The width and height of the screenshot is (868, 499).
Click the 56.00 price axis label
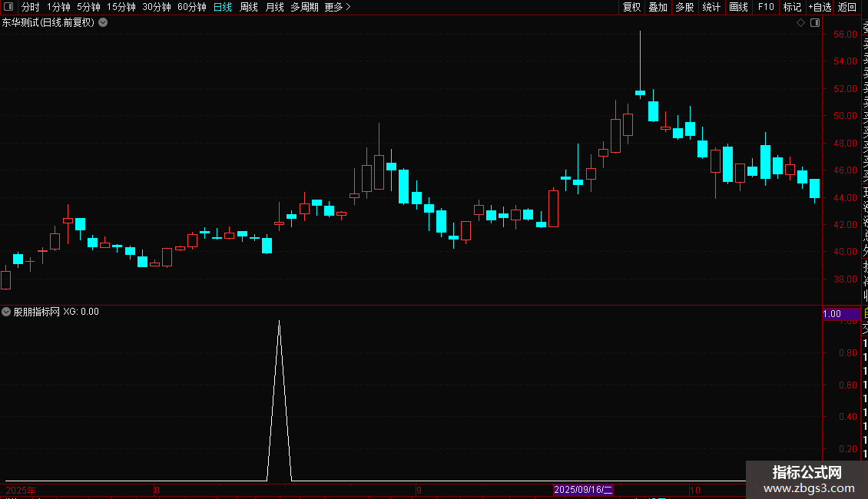pos(845,35)
